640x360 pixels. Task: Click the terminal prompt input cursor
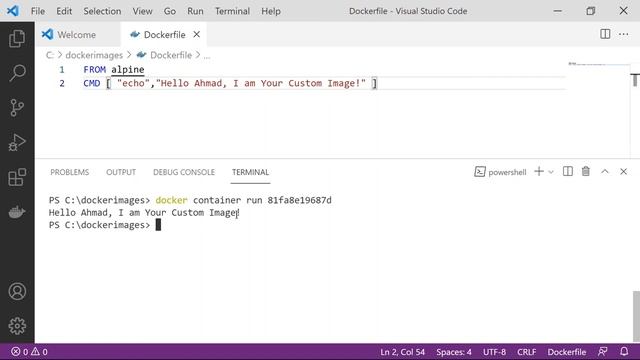pos(158,224)
